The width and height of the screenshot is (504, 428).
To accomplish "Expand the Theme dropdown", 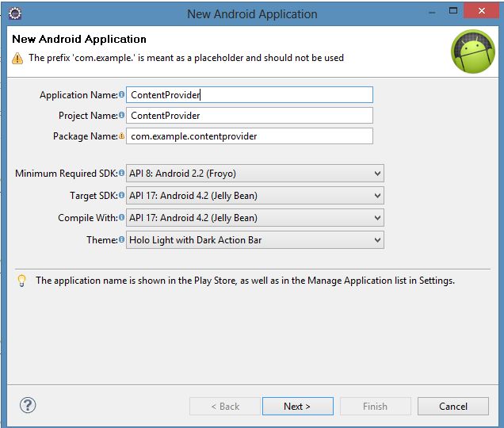I will [254, 240].
